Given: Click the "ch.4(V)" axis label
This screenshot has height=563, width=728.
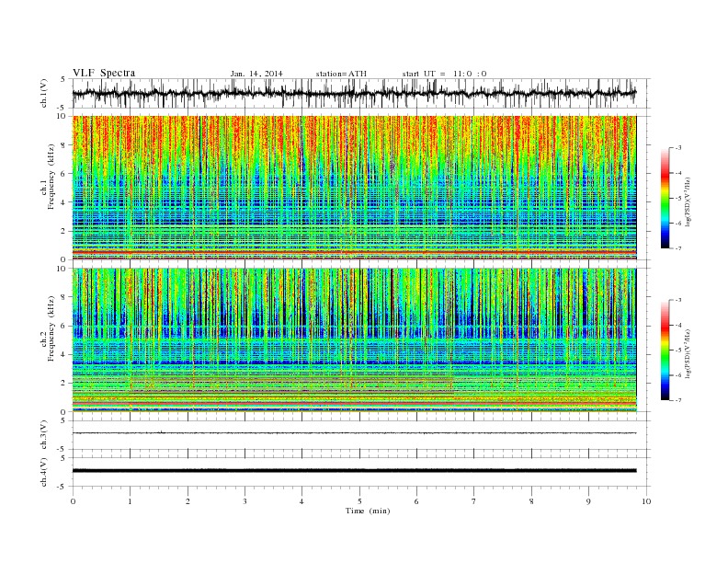Looking at the screenshot, I should (44, 472).
